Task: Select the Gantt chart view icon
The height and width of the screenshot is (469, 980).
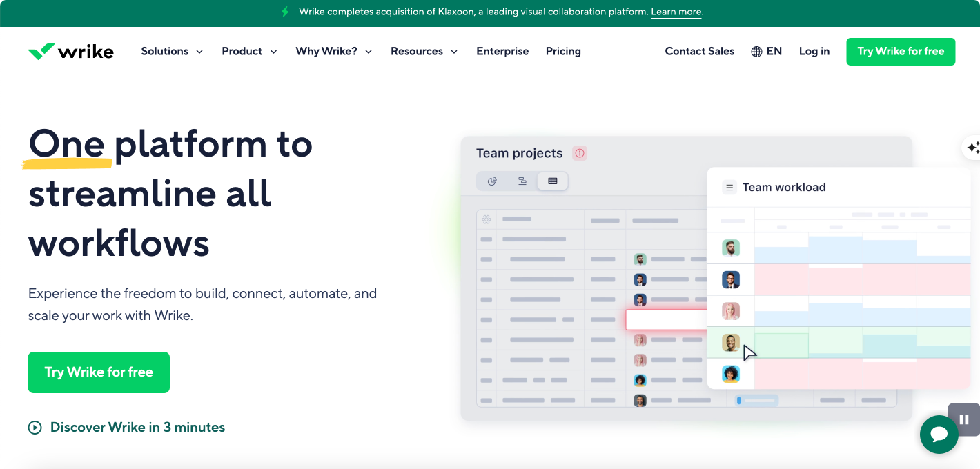Action: [522, 181]
